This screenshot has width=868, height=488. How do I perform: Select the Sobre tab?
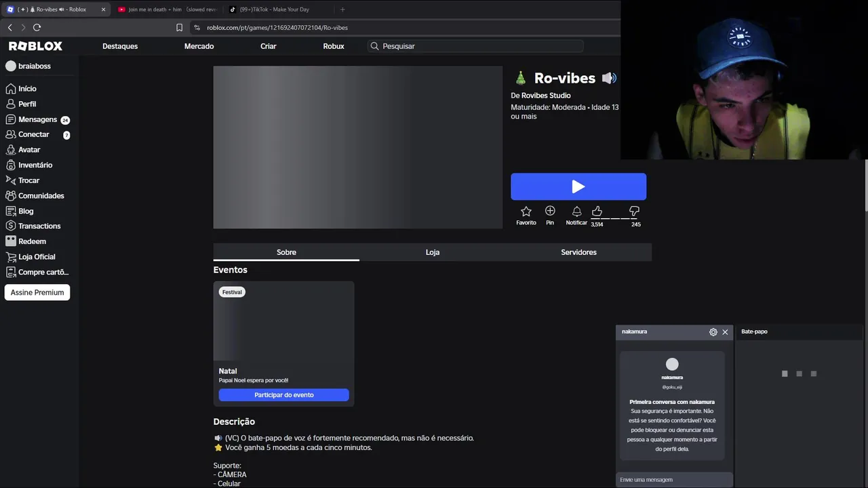(286, 252)
